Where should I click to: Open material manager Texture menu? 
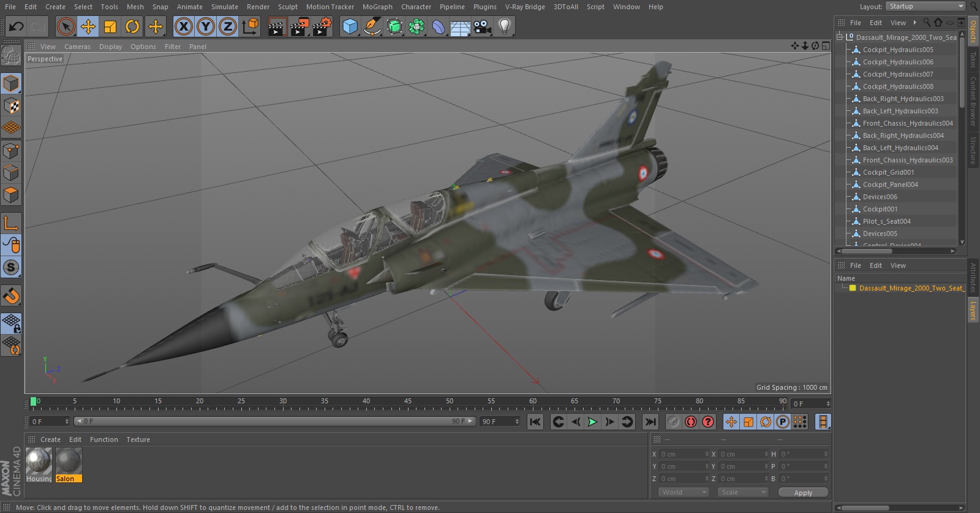[138, 439]
